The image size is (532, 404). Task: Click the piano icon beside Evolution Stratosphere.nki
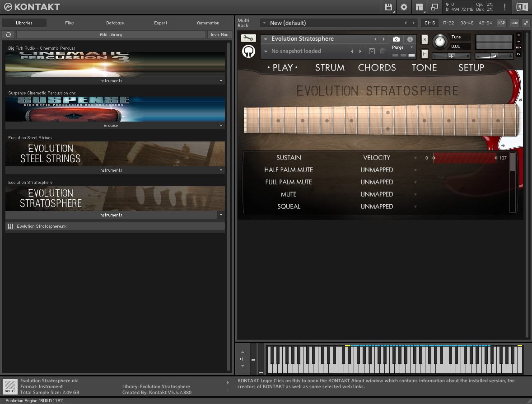[x=10, y=226]
